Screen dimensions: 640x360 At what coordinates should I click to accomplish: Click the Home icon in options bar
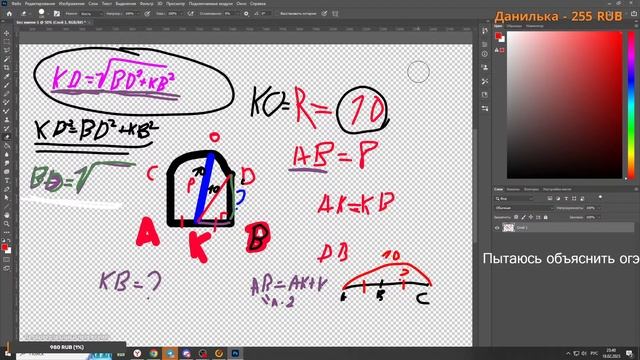(9, 13)
